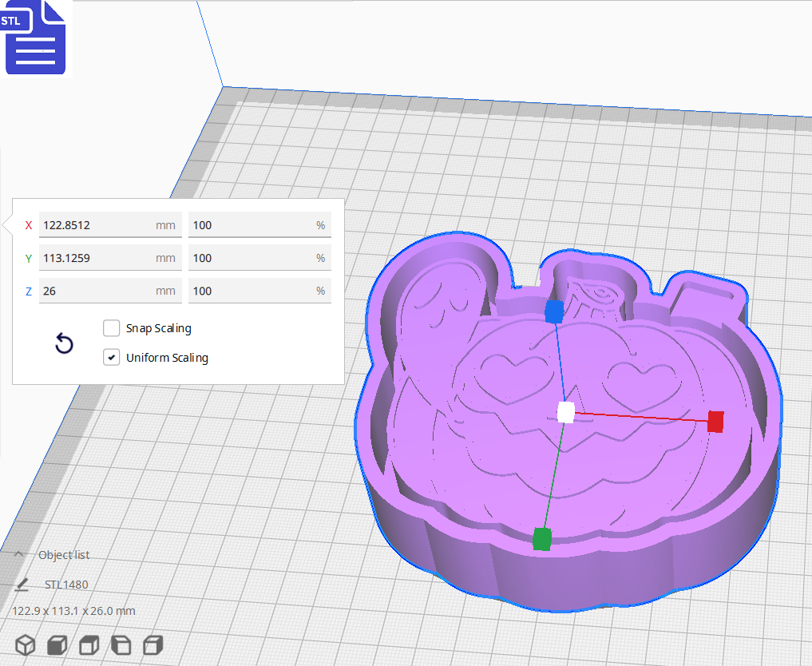Screen dimensions: 812x666
Task: Enable Snap Scaling
Action: click(x=111, y=327)
